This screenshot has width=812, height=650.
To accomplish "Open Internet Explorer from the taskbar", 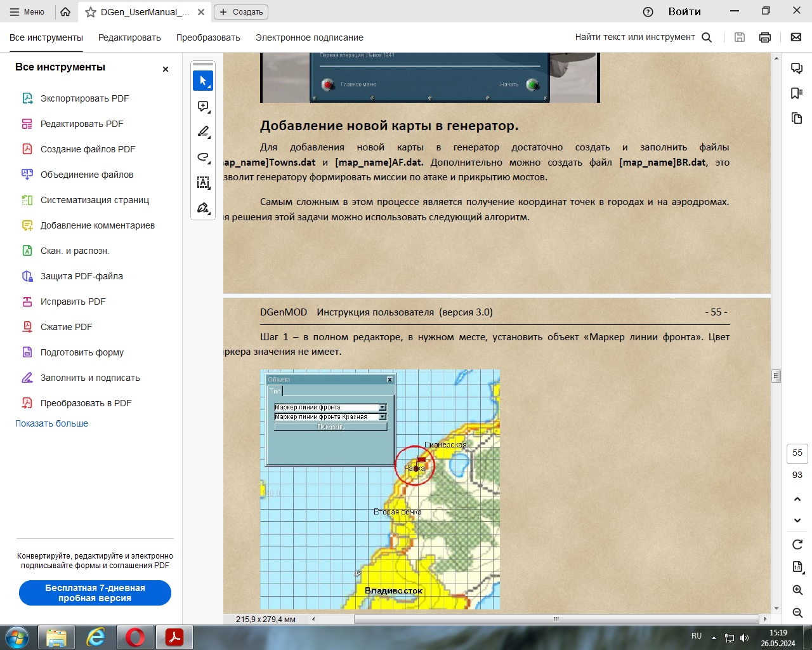I will [x=96, y=637].
